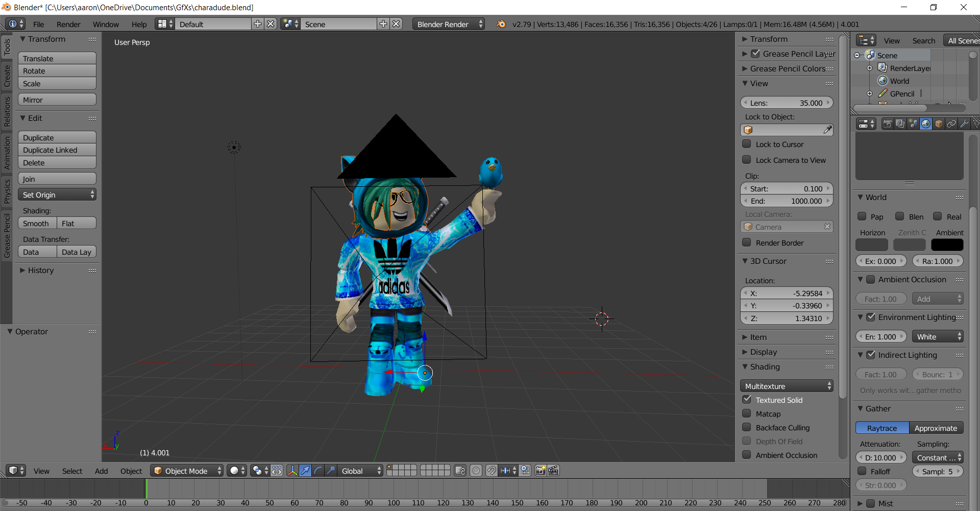The width and height of the screenshot is (980, 511).
Task: Open the pivot point selector
Action: (x=260, y=470)
